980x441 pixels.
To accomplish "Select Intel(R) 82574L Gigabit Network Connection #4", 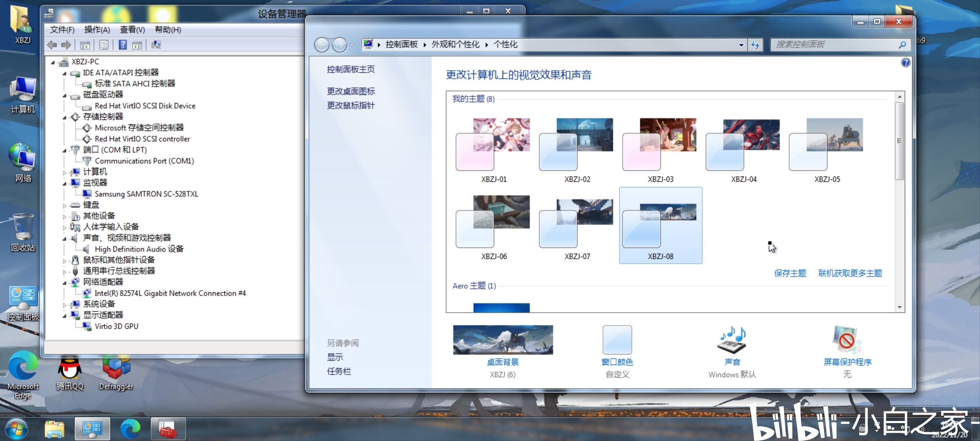I will [170, 293].
